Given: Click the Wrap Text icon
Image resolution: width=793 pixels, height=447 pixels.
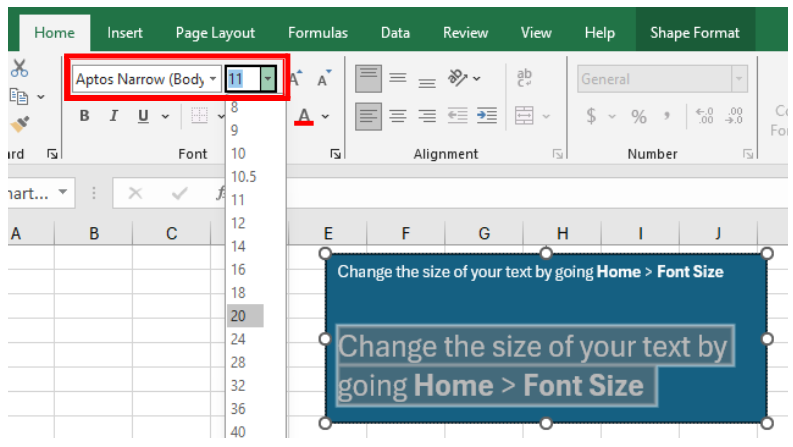Looking at the screenshot, I should 525,78.
